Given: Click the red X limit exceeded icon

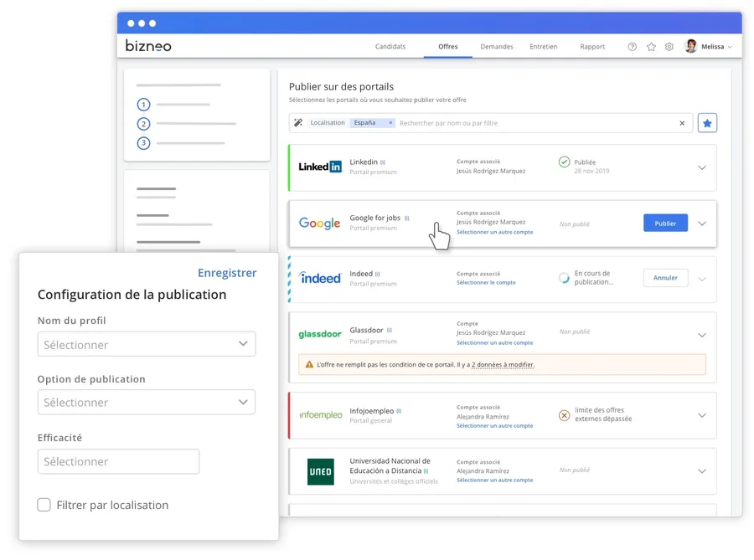Looking at the screenshot, I should click(564, 415).
